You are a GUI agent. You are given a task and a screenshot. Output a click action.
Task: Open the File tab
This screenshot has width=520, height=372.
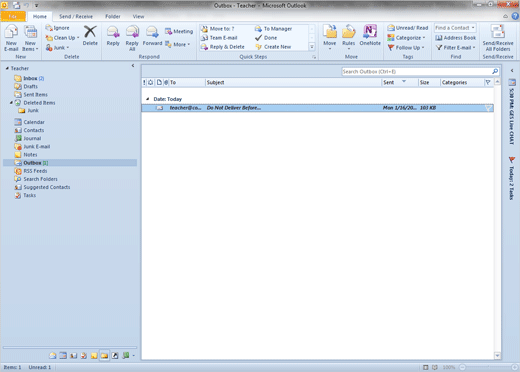pos(13,16)
